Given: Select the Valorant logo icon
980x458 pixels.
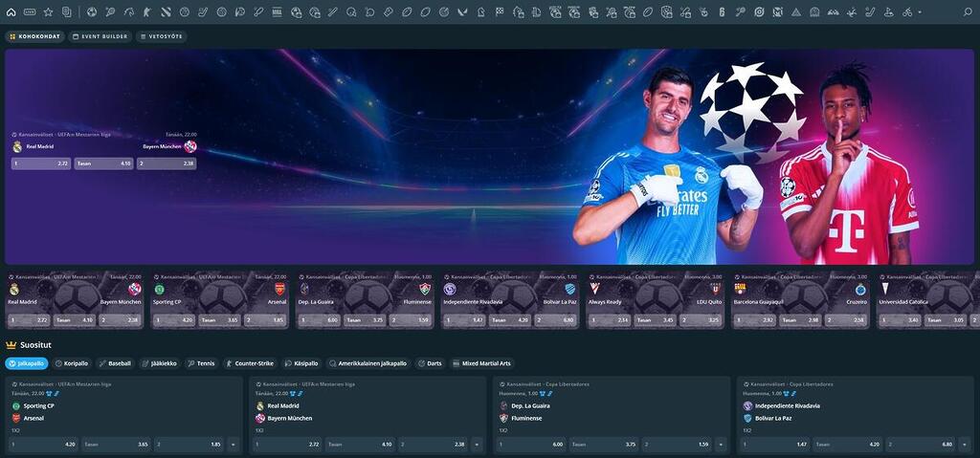Looking at the screenshot, I should click(x=462, y=11).
